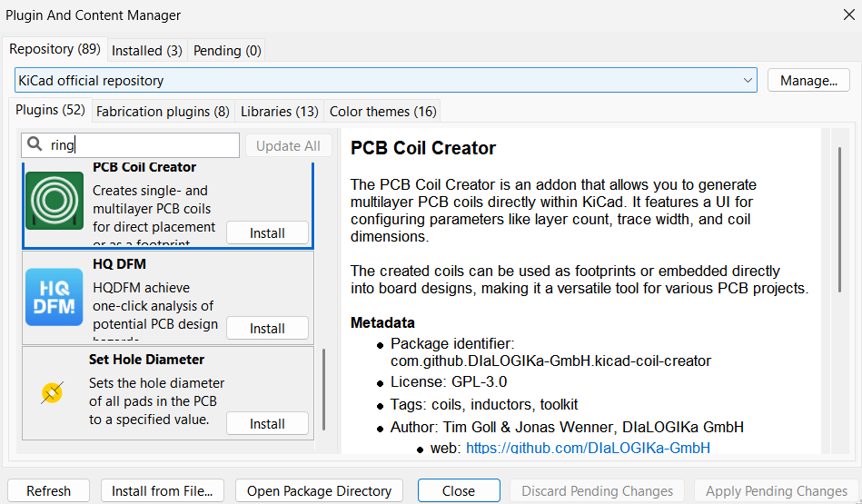
Task: Click the Metadata heading in details
Action: 382,322
